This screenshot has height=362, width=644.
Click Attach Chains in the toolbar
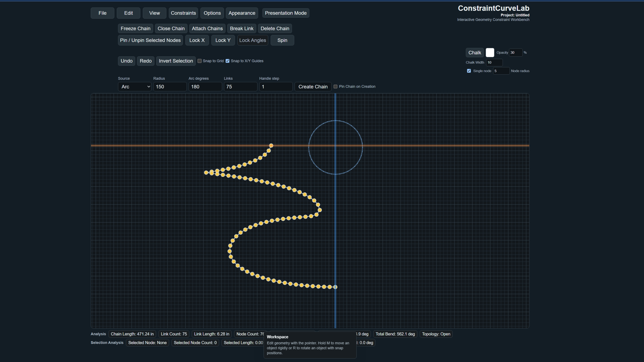click(x=207, y=28)
